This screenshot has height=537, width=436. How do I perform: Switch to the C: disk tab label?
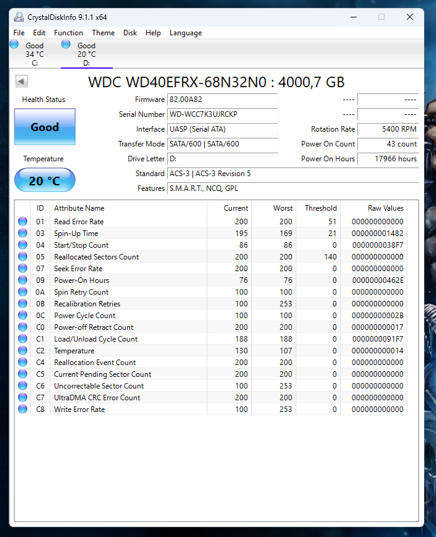tap(35, 54)
